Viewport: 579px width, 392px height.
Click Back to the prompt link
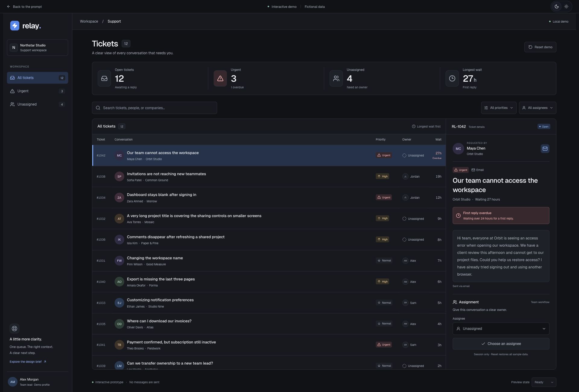pos(24,7)
